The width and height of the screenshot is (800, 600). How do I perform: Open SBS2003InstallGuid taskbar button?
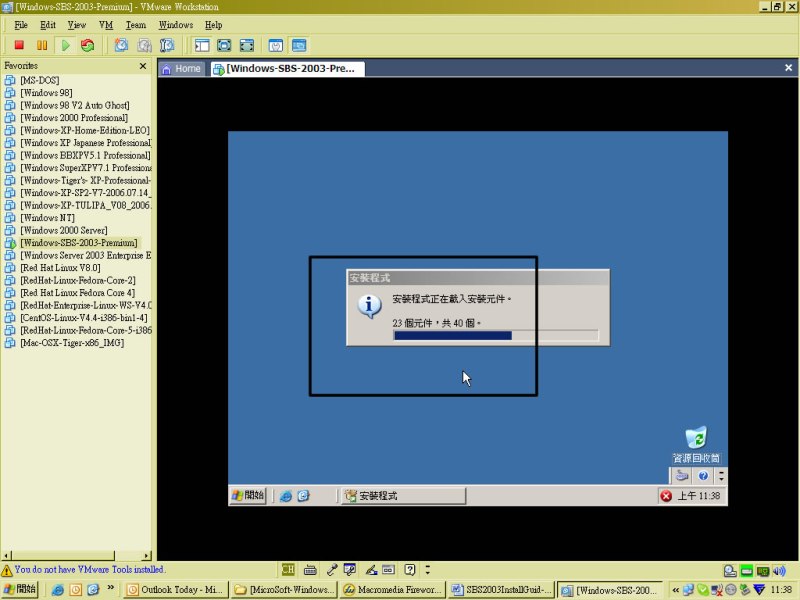pyautogui.click(x=502, y=590)
